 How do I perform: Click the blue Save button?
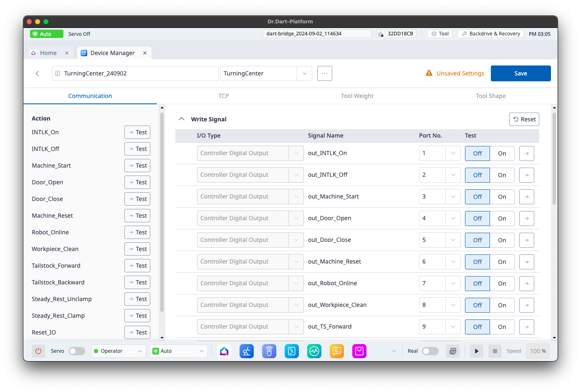pos(520,73)
